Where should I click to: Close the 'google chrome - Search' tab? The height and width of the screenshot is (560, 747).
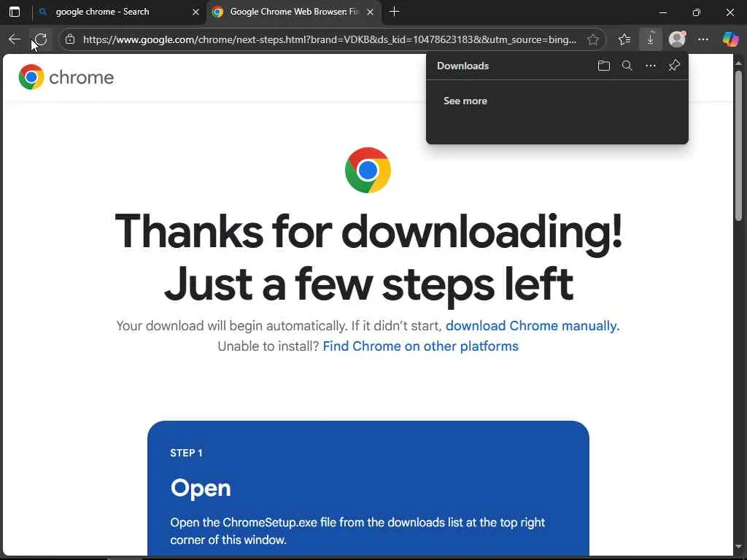click(196, 12)
